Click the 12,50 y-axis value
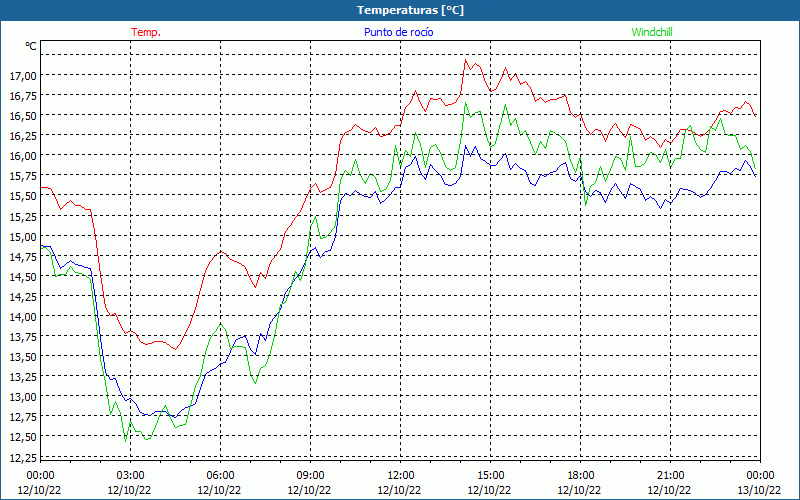800x500 pixels. 23,437
